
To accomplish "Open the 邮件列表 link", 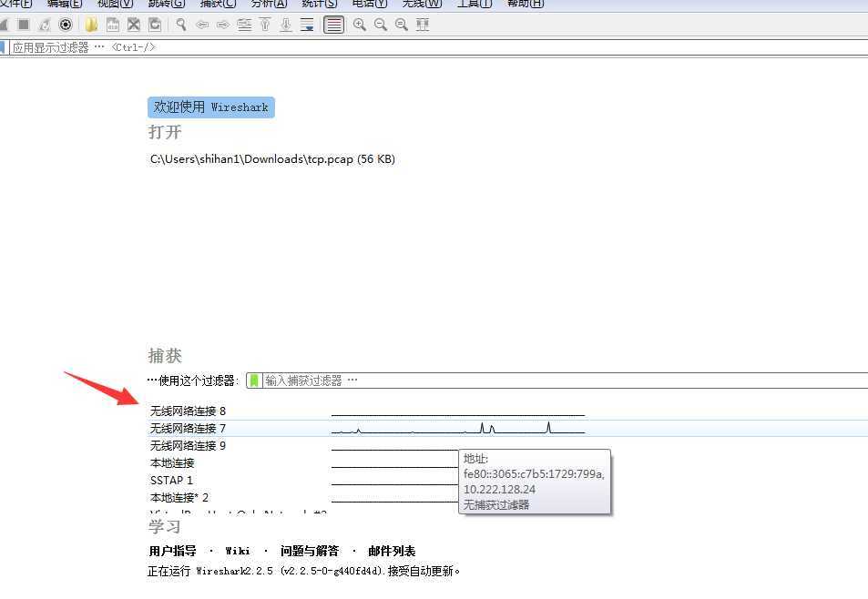I will click(392, 551).
